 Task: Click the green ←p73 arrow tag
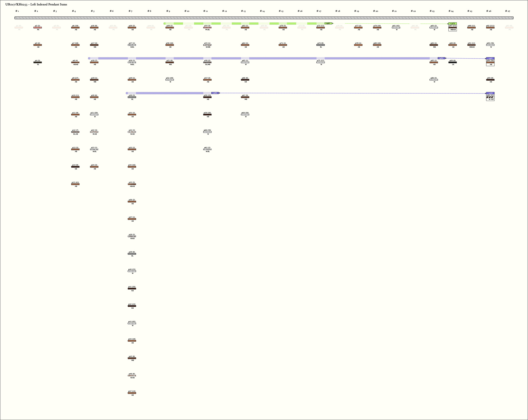point(452,23)
